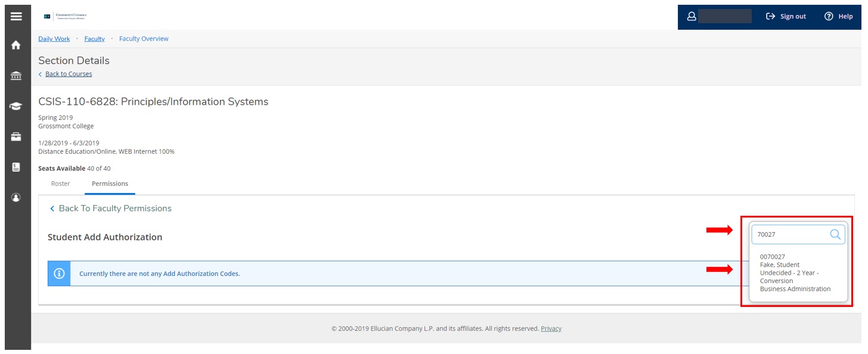Click the profile silhouette in the top bar
The width and height of the screenshot is (868, 354).
[x=692, y=16]
